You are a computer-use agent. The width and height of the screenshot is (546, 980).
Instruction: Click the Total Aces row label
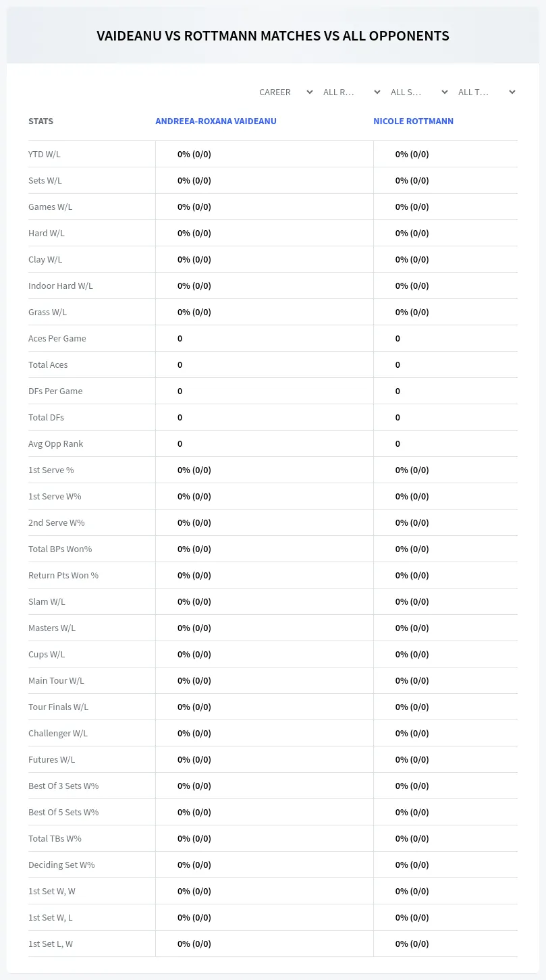point(48,364)
